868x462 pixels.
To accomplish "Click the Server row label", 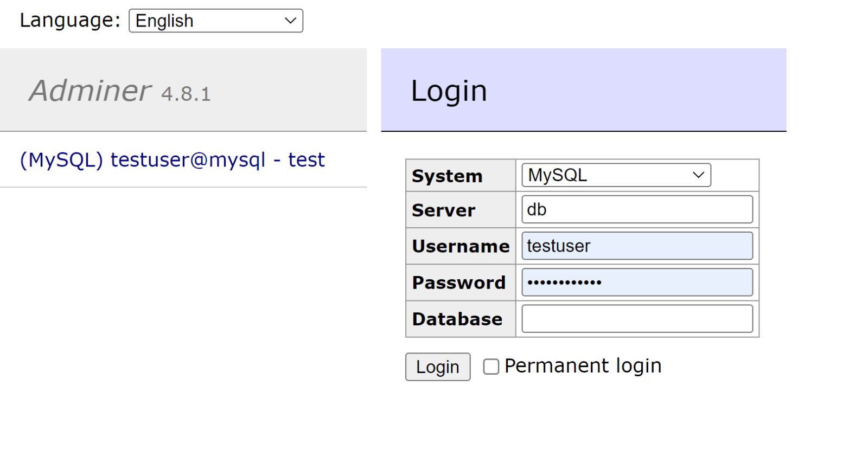I will tap(443, 210).
